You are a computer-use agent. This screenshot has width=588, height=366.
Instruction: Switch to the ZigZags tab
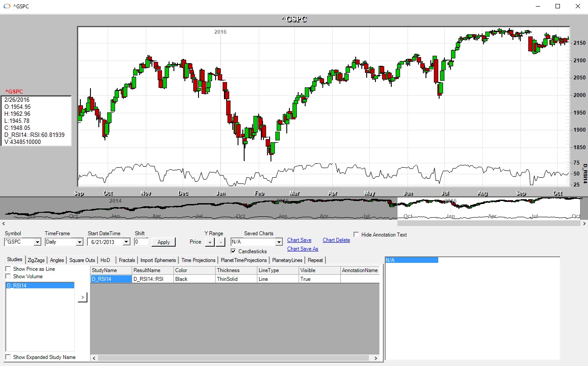click(x=36, y=260)
